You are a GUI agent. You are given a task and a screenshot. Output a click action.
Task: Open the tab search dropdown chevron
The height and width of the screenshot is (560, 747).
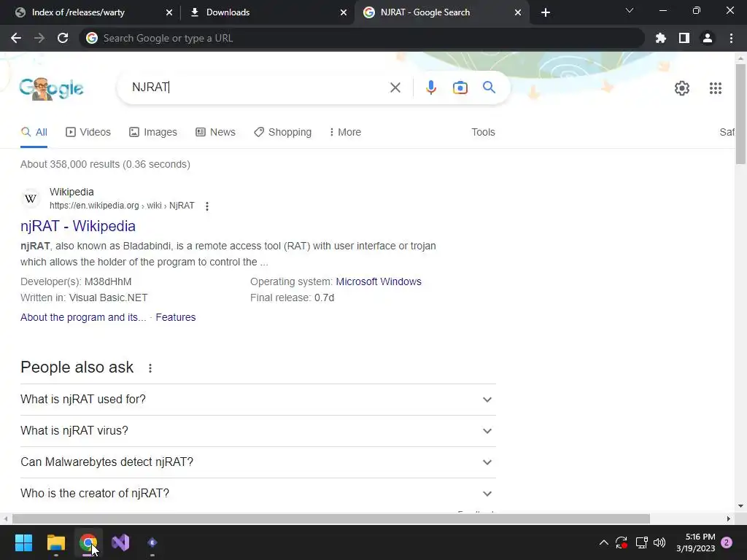click(630, 10)
